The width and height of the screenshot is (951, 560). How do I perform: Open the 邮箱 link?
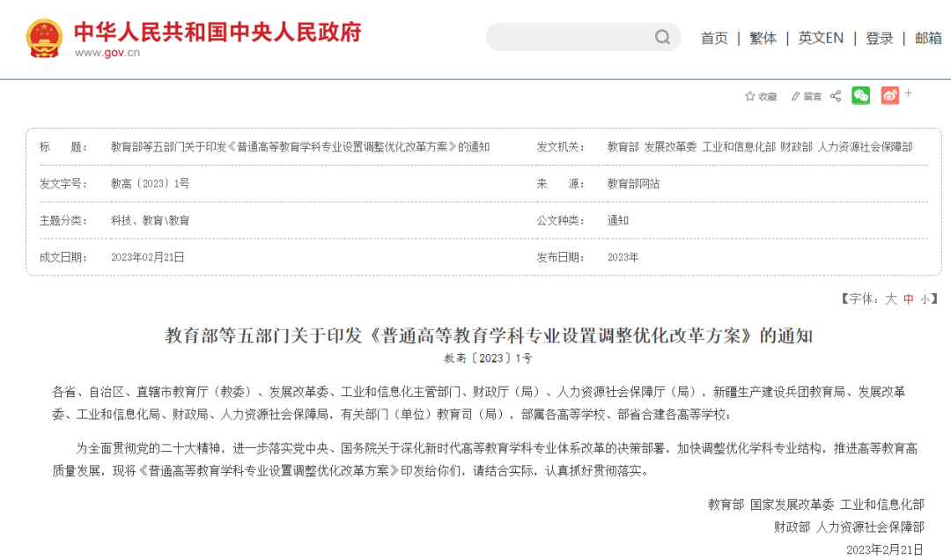pyautogui.click(x=928, y=38)
